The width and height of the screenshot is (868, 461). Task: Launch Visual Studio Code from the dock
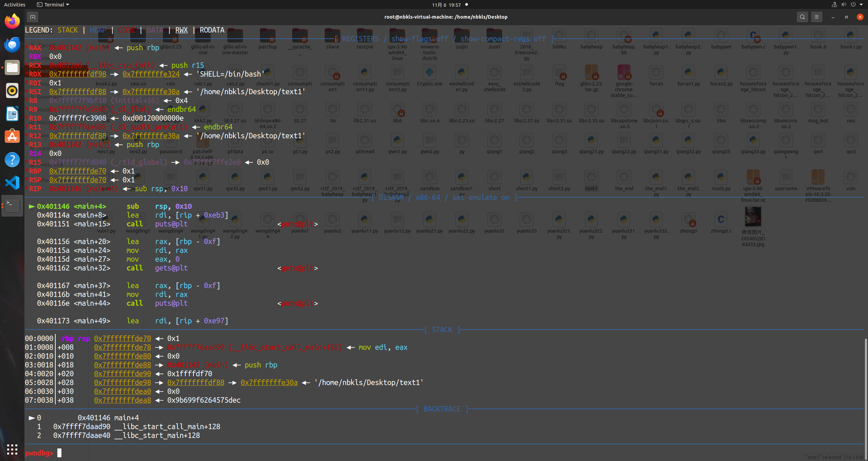click(12, 182)
